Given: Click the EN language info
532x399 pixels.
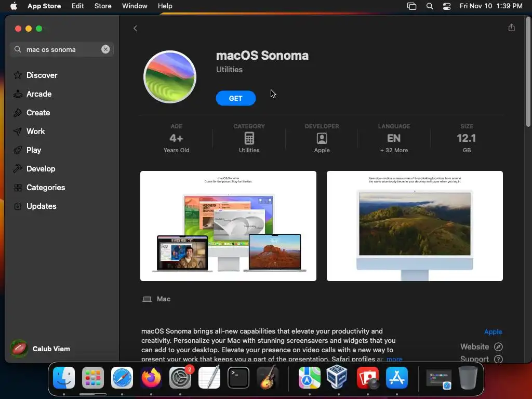Looking at the screenshot, I should [x=394, y=138].
